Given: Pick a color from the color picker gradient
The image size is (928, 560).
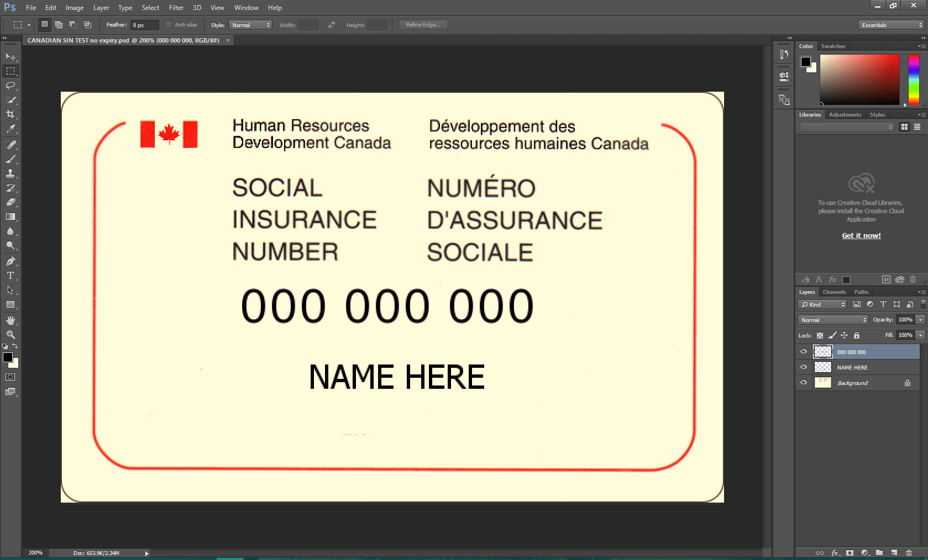Looking at the screenshot, I should 859,80.
